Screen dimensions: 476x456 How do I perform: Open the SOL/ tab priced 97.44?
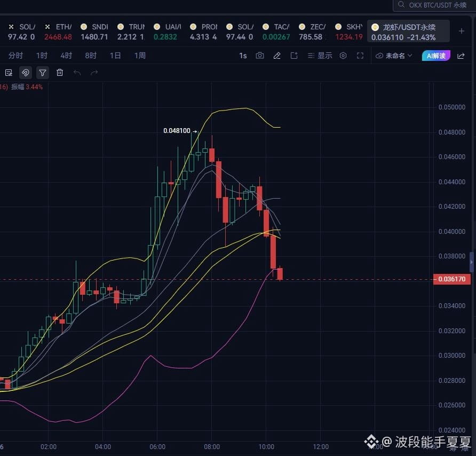240,32
